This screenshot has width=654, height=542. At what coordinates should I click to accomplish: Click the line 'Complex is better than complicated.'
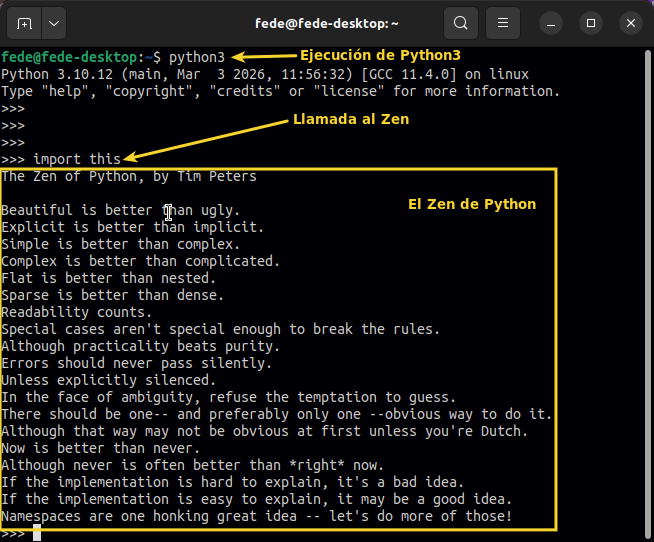[x=141, y=262]
